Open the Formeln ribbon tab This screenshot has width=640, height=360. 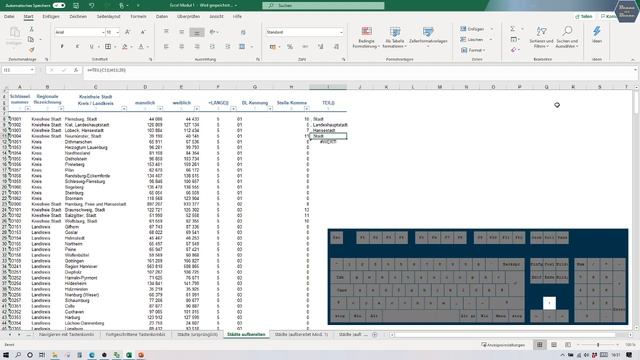[x=138, y=17]
